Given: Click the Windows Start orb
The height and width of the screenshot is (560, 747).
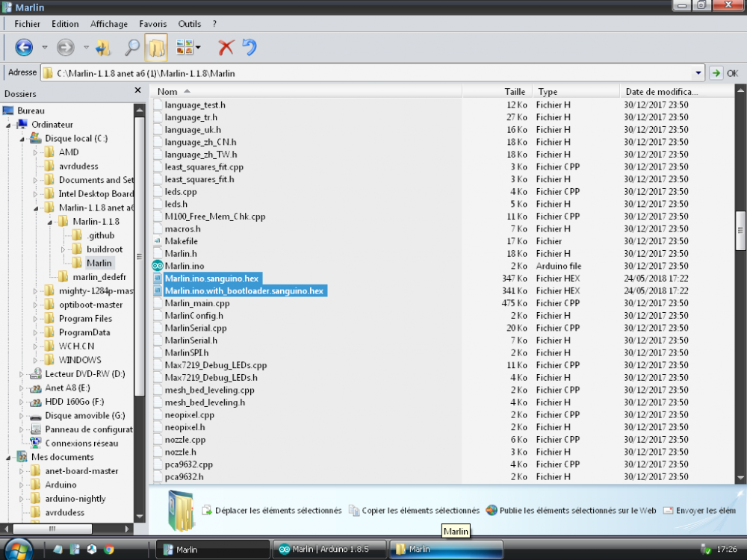Looking at the screenshot, I should 18,550.
